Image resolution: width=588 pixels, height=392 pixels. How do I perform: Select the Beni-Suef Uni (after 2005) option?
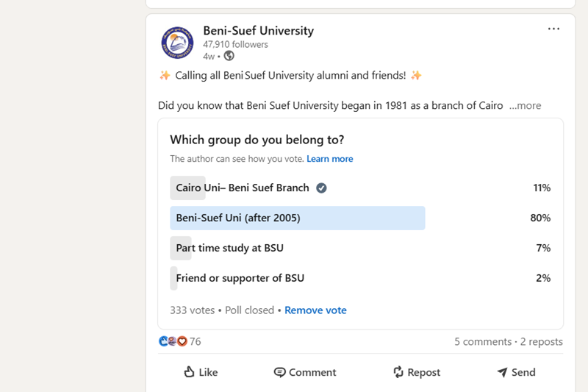[238, 218]
